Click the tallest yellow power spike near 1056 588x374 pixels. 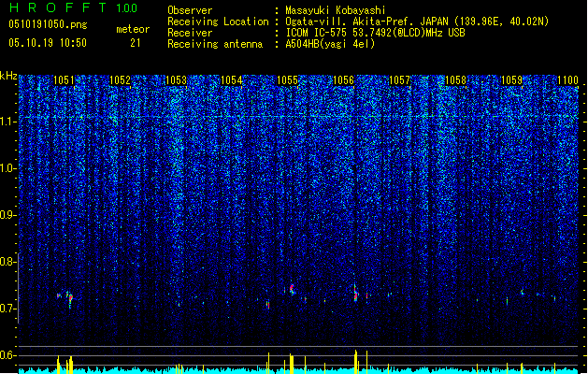tap(356, 361)
